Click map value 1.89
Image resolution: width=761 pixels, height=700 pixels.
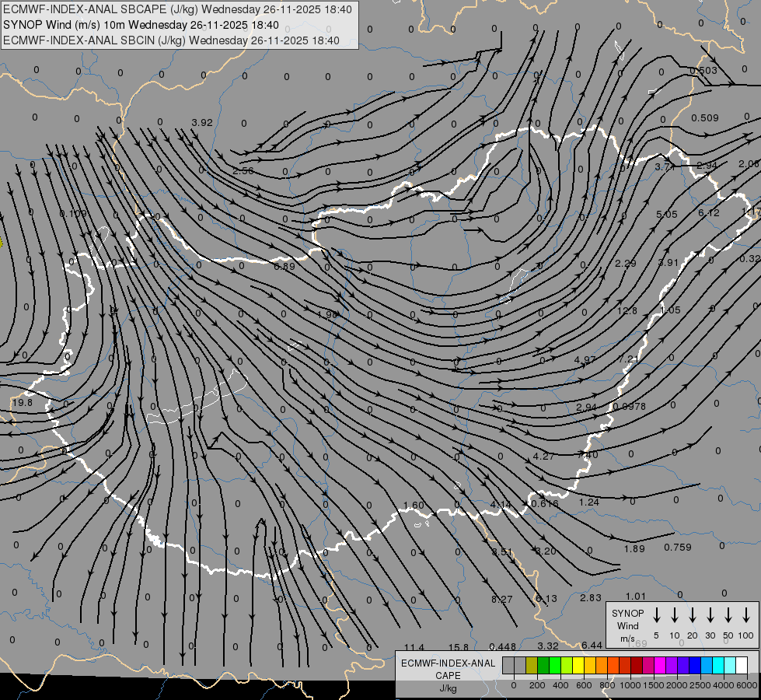pos(634,549)
